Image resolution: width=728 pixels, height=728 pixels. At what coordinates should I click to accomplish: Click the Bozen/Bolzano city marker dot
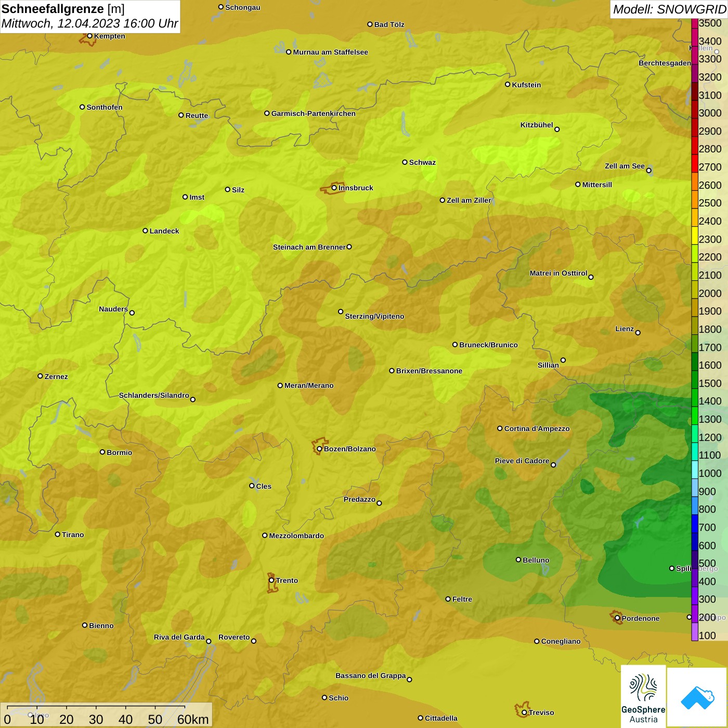coord(319,449)
